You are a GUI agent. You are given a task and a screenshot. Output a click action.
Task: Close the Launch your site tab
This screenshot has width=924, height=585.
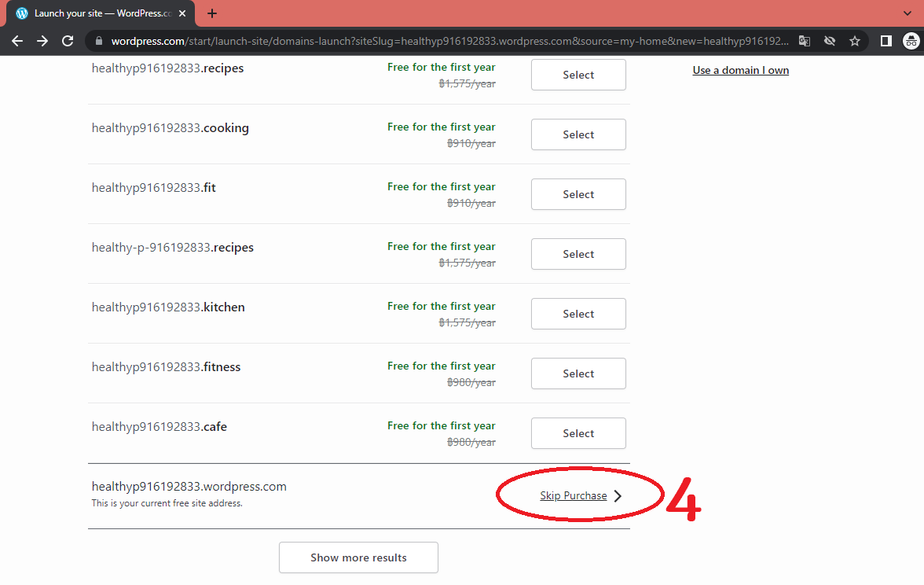click(x=182, y=13)
